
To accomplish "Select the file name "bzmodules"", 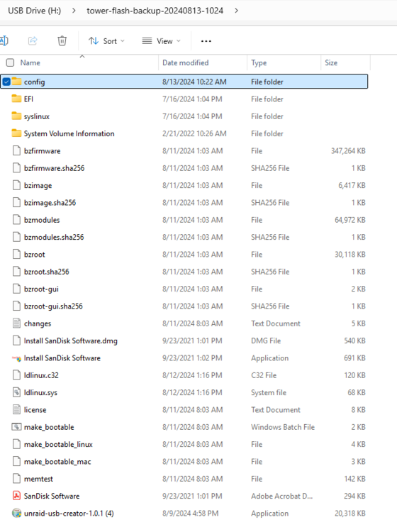I will (x=42, y=220).
